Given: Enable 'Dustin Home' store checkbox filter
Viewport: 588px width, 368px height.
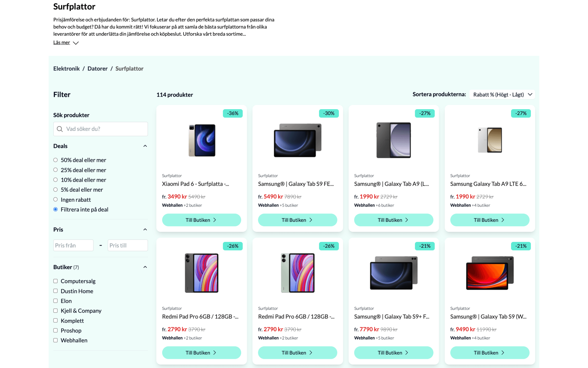Looking at the screenshot, I should pos(55,291).
